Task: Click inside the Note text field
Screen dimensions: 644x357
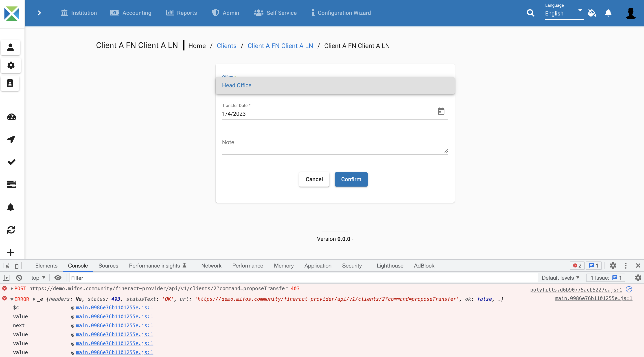Action: pos(335,145)
